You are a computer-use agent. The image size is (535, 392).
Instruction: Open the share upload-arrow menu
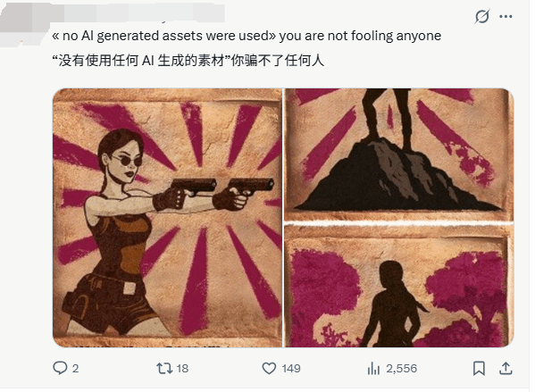506,369
